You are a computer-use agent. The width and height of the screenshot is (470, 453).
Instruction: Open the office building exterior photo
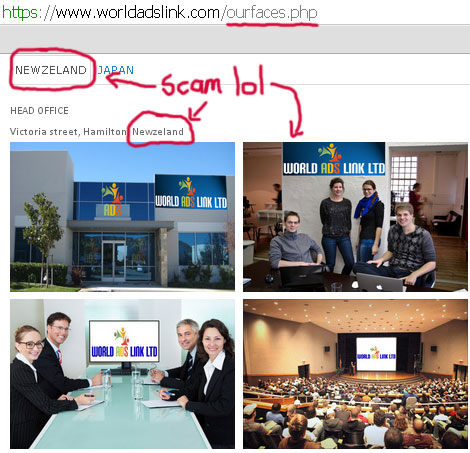click(x=122, y=217)
